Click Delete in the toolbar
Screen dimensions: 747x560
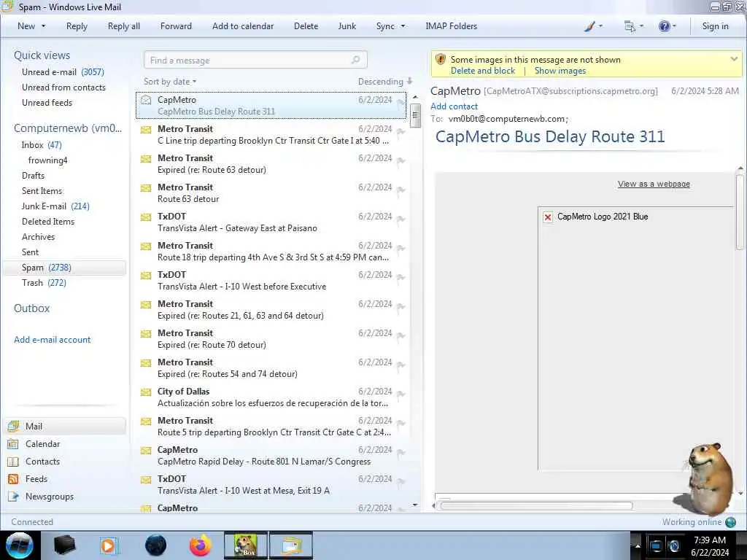pyautogui.click(x=306, y=26)
